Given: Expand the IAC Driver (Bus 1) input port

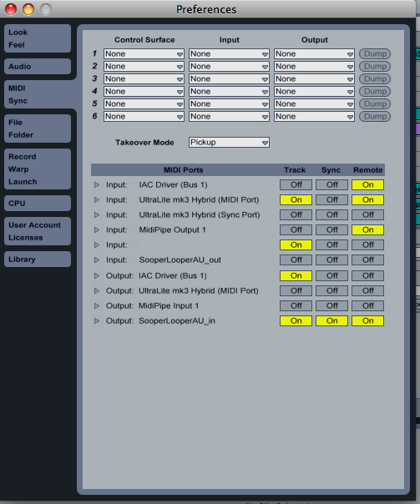Looking at the screenshot, I should (97, 184).
